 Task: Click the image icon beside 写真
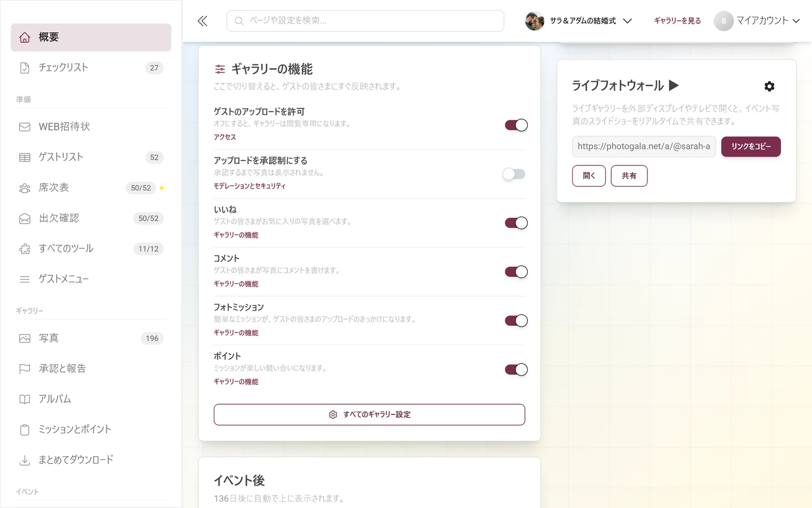click(x=25, y=339)
